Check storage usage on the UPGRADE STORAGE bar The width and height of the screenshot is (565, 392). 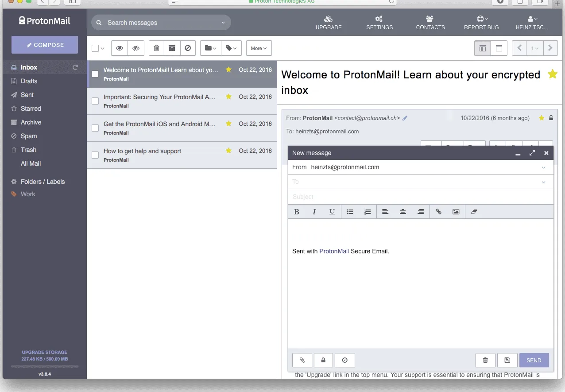(44, 355)
